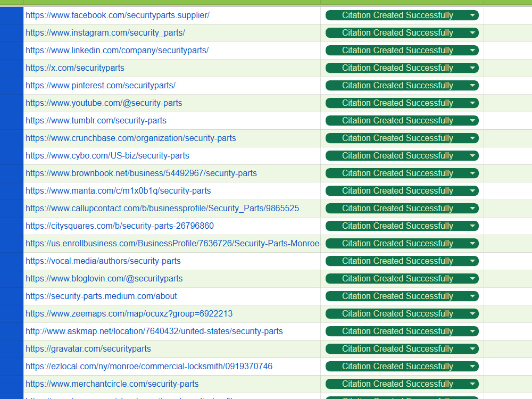Image resolution: width=532 pixels, height=399 pixels.
Task: Open the ezlocal.com commercial-locksmith link
Action: pos(149,367)
